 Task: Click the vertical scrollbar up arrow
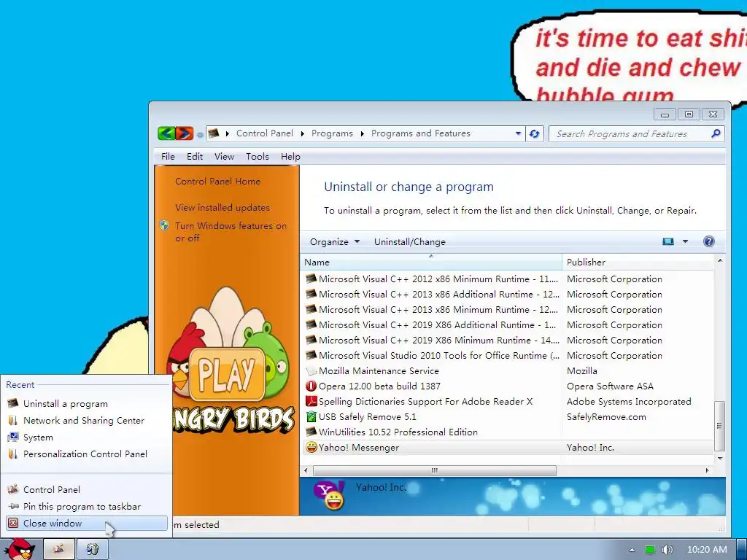click(x=720, y=260)
